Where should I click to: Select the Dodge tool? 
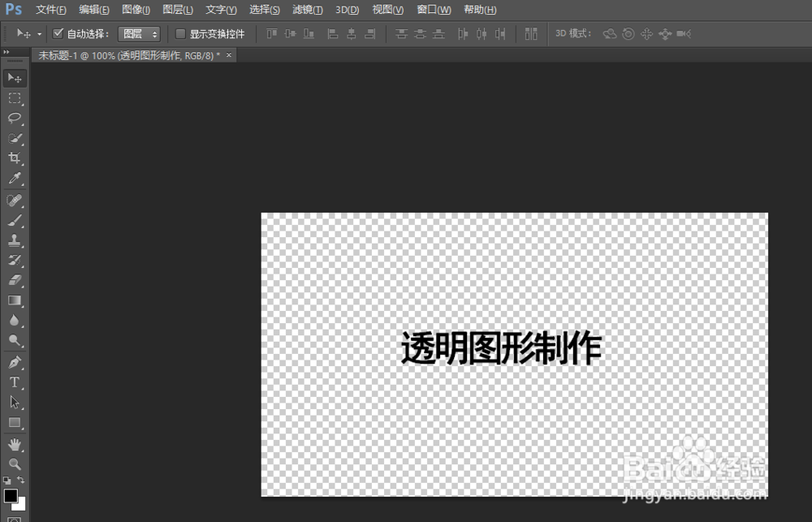15,340
